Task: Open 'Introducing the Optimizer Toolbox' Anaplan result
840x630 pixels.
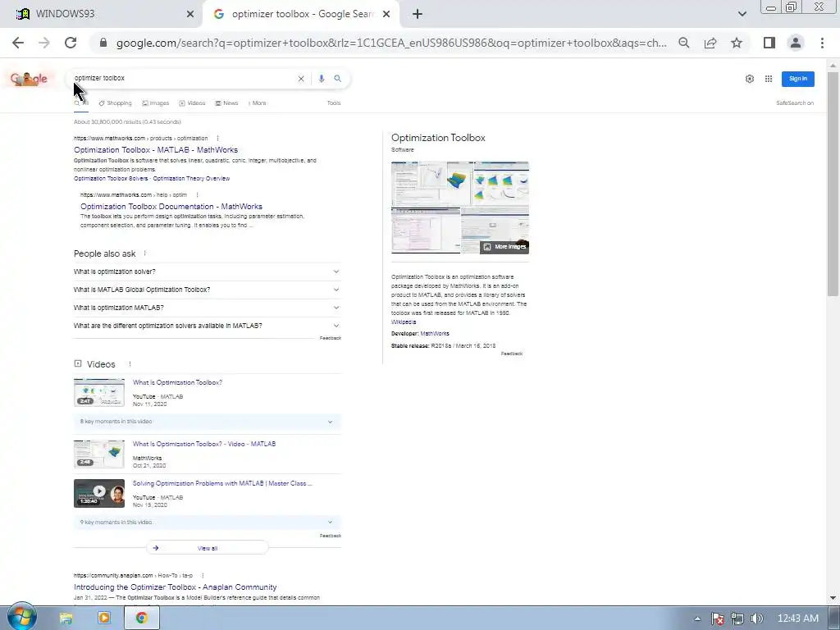Action: [176, 587]
